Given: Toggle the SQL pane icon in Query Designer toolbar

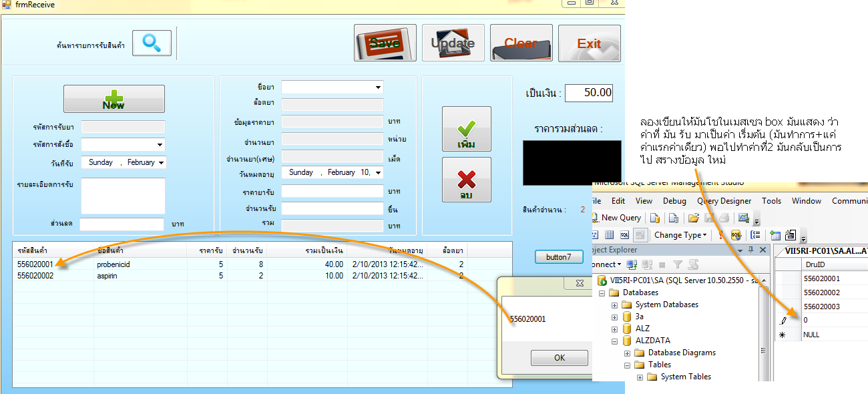Looking at the screenshot, I should pyautogui.click(x=624, y=235).
